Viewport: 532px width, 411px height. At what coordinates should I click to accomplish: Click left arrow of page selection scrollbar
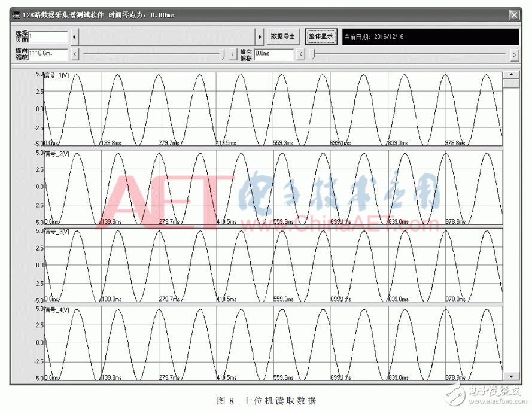(x=74, y=36)
